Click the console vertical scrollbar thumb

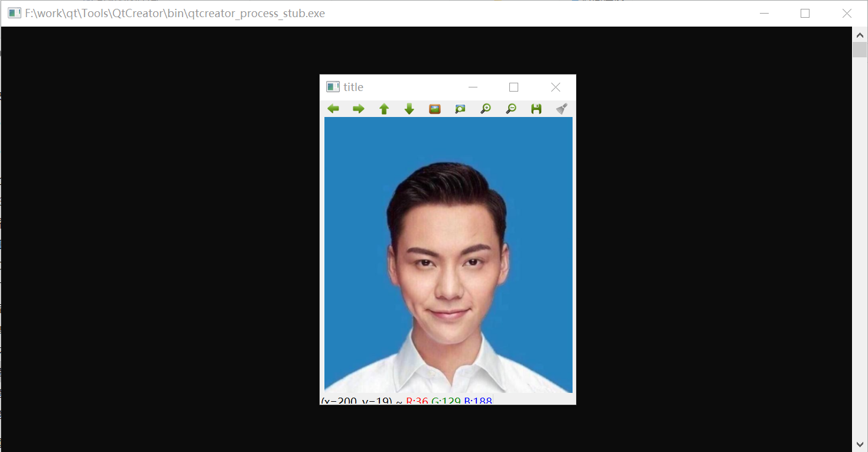pyautogui.click(x=860, y=50)
